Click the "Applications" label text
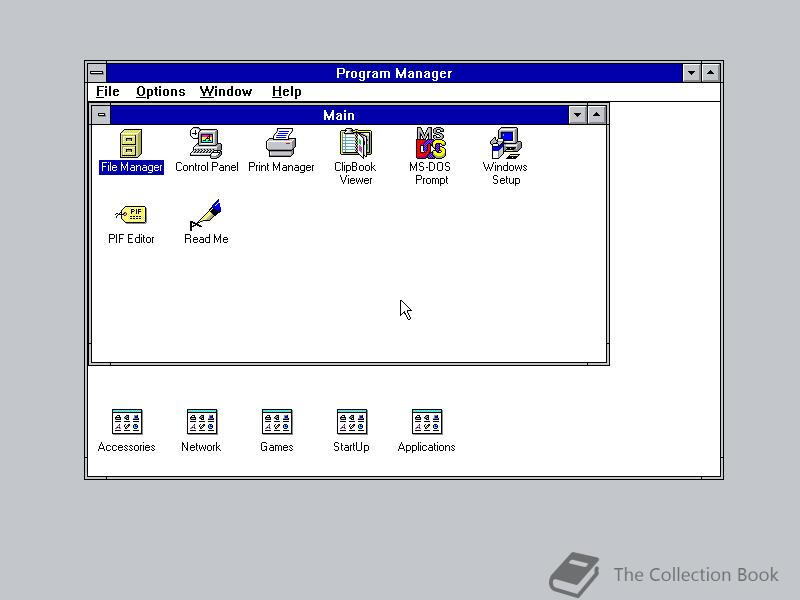Screen dimensions: 800x600 point(427,447)
